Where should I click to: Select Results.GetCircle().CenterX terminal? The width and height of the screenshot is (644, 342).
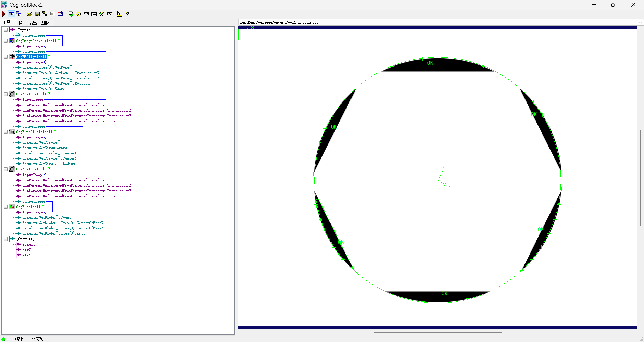(50, 153)
